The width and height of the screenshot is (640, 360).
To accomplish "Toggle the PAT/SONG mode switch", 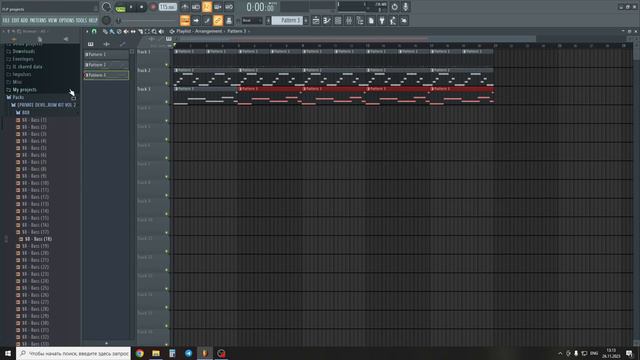I will pyautogui.click(x=120, y=8).
